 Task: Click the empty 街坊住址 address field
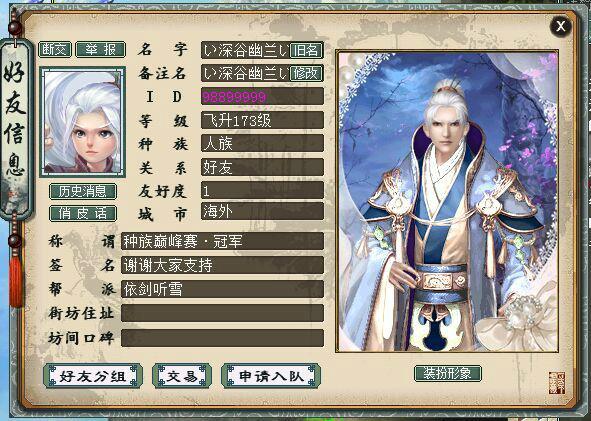point(222,313)
